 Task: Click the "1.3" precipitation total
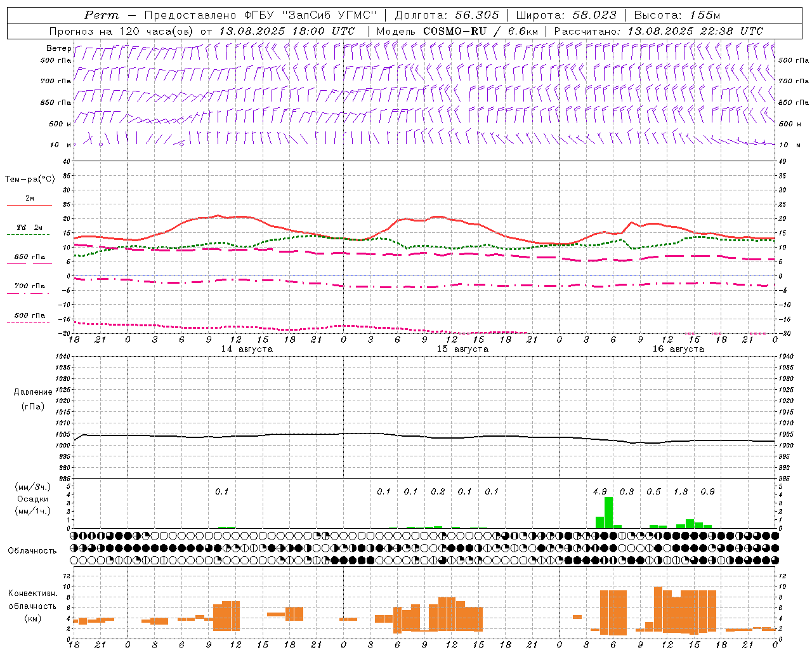point(681,491)
